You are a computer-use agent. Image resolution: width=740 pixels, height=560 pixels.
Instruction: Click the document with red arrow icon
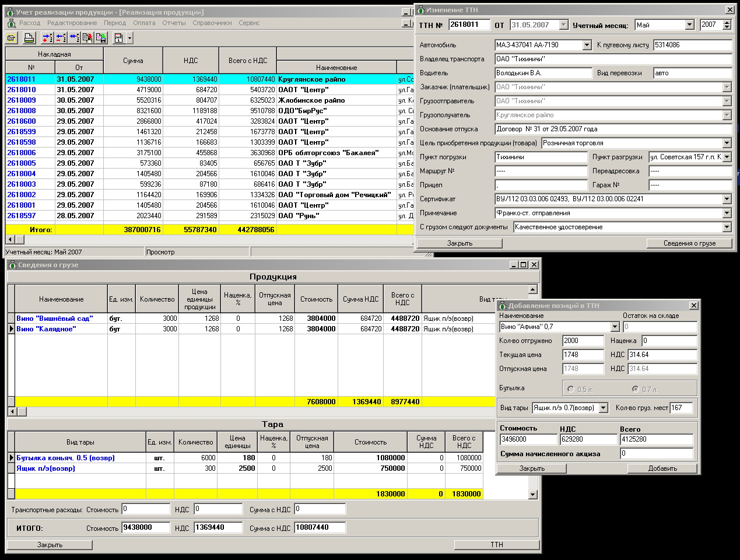tap(87, 38)
